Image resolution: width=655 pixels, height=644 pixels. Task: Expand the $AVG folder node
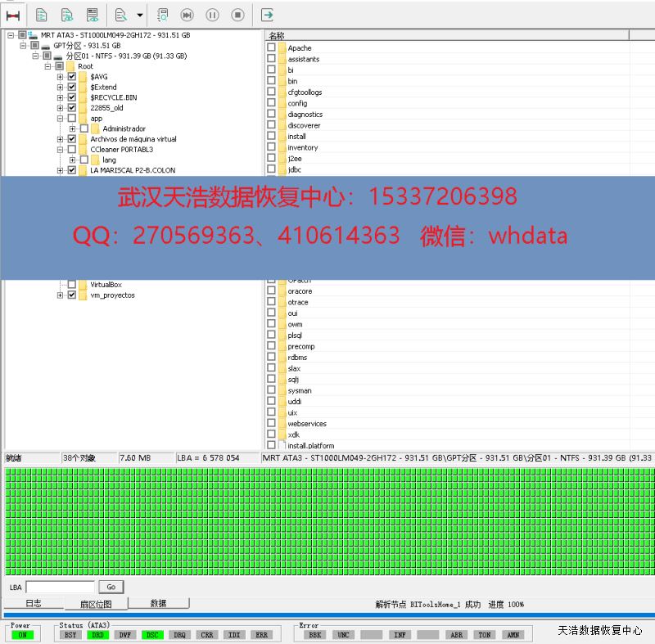tap(61, 77)
